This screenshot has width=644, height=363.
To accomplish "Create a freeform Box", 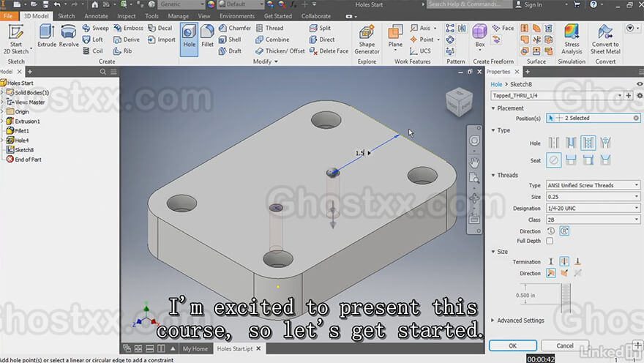I will pos(480,37).
